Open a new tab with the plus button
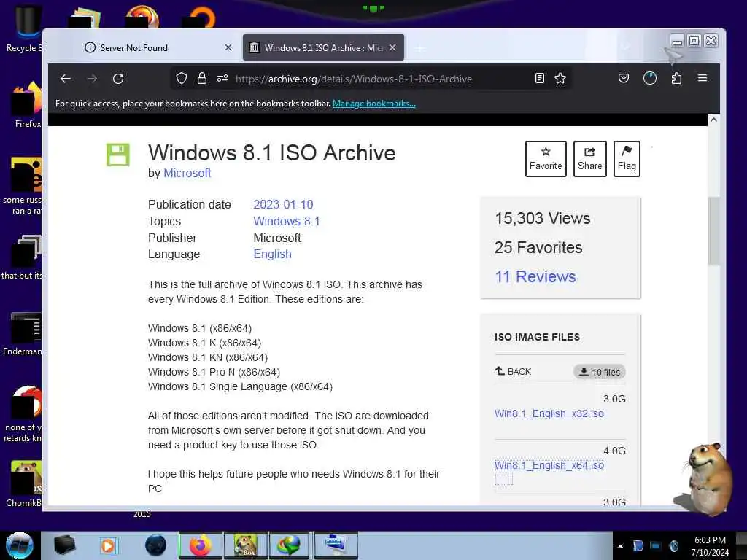747x560 pixels. tap(419, 49)
